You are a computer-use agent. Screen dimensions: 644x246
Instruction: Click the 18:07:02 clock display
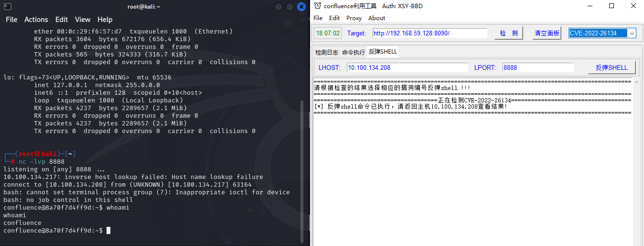click(328, 33)
